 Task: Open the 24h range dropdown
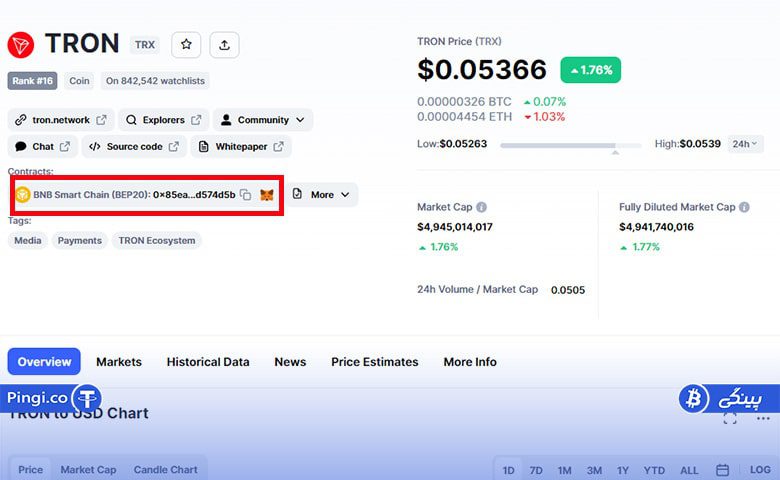745,144
